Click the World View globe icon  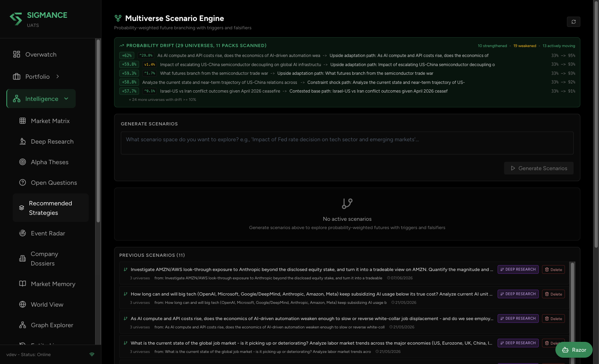point(23,304)
